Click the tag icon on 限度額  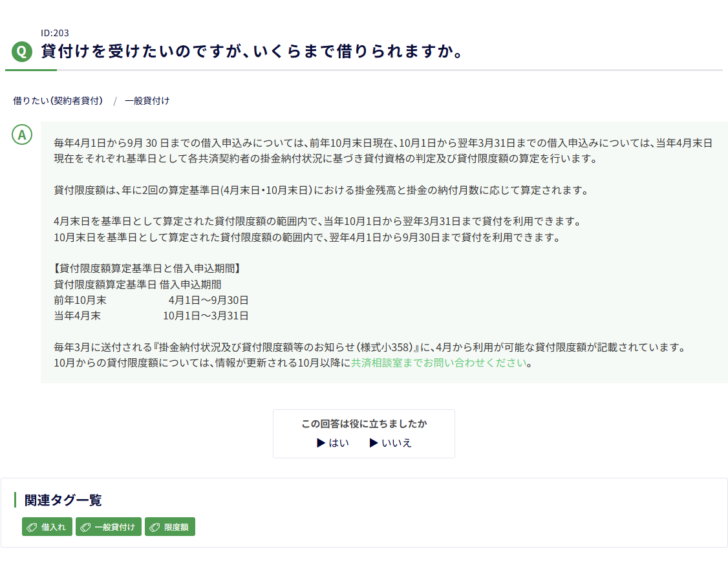pyautogui.click(x=155, y=527)
